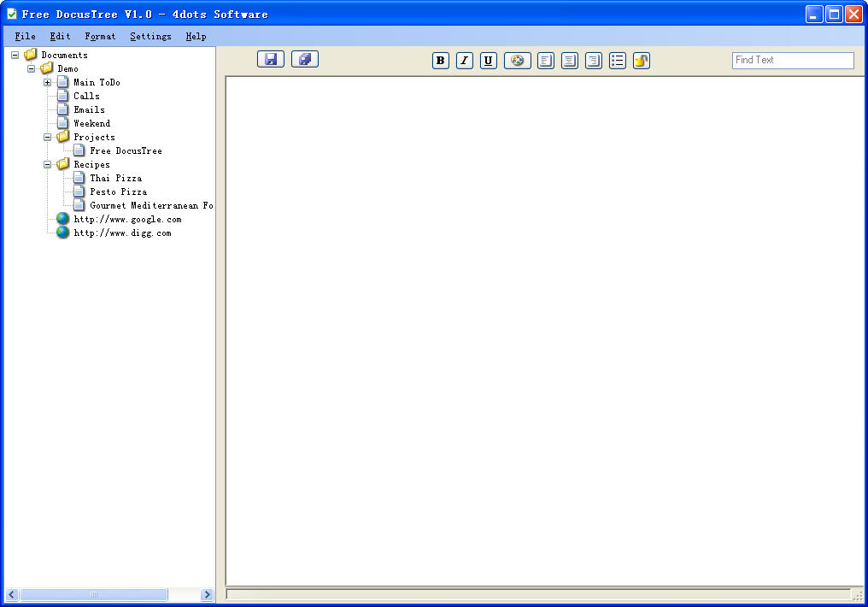Open the 'Thai Pizza' recipe
The width and height of the screenshot is (868, 607).
(115, 179)
